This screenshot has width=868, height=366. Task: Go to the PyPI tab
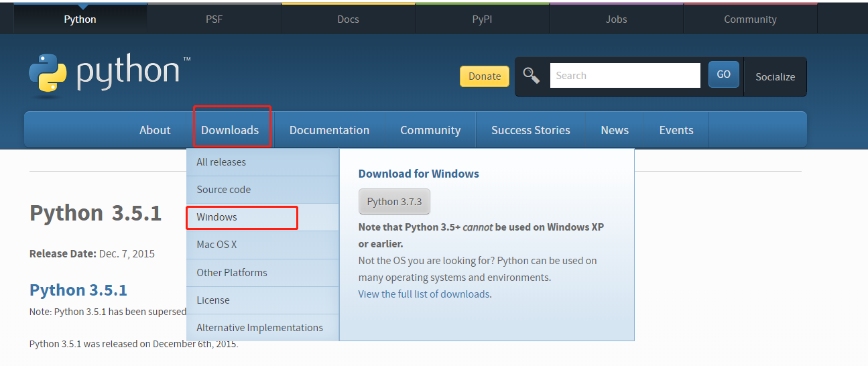[482, 19]
